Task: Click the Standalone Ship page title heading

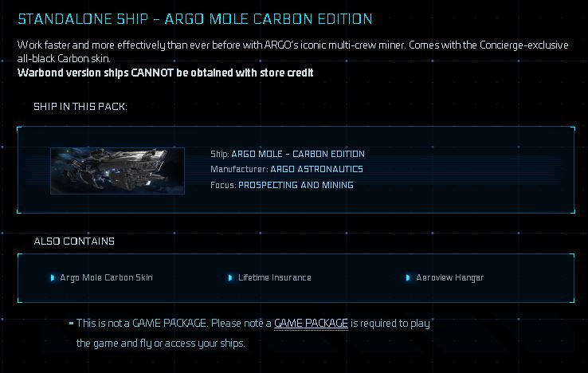Action: pyautogui.click(x=194, y=18)
